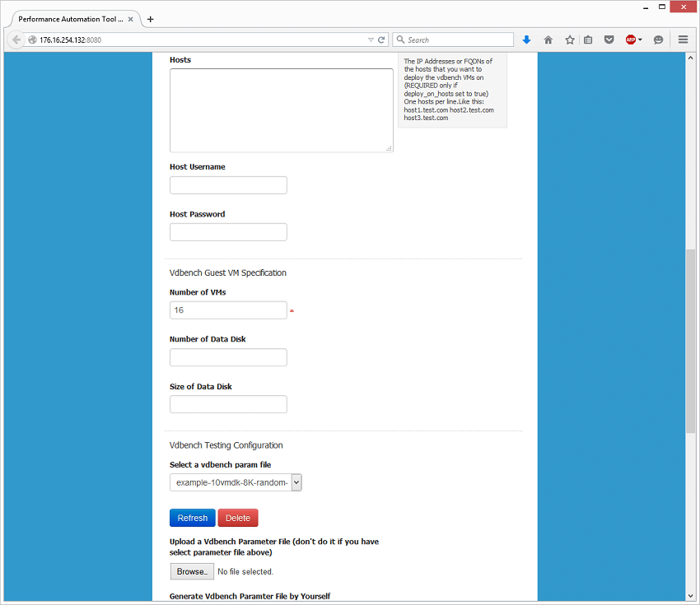Click 'Generate Vdbench Paramter File by Yourself' label
The image size is (700, 605).
click(x=250, y=596)
